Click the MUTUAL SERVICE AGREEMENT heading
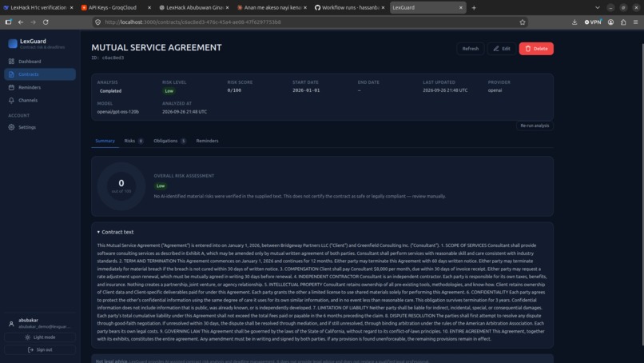The image size is (644, 363). (157, 48)
